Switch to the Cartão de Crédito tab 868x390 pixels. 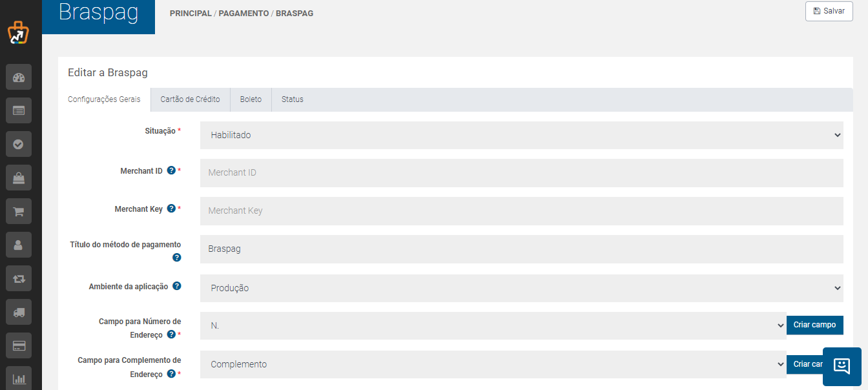[190, 99]
